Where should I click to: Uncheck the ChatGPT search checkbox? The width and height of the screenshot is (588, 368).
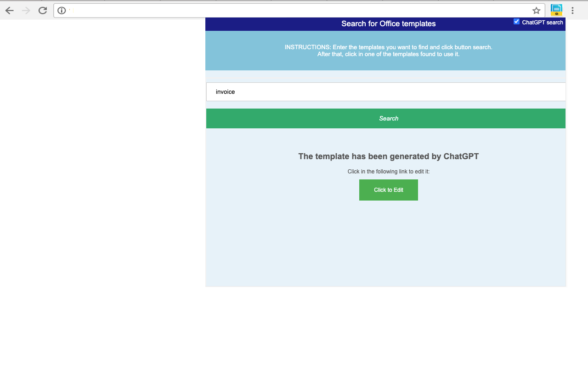516,22
